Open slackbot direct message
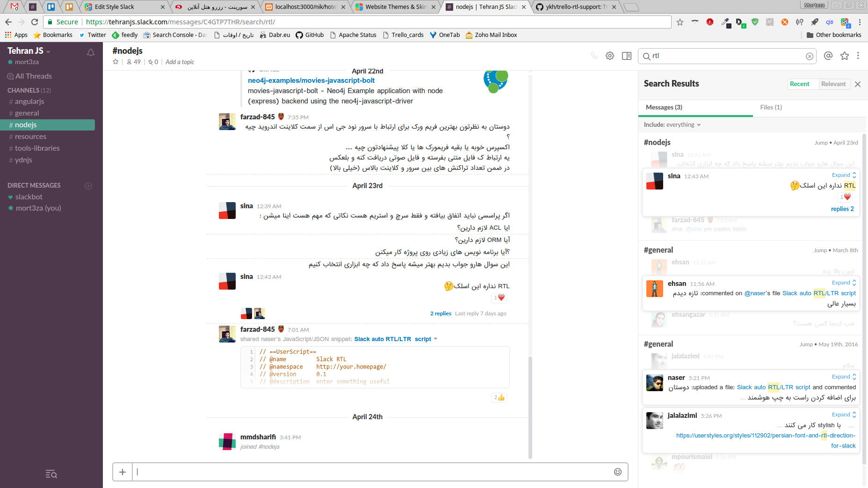Viewport: 868px width, 488px height. pos(29,197)
